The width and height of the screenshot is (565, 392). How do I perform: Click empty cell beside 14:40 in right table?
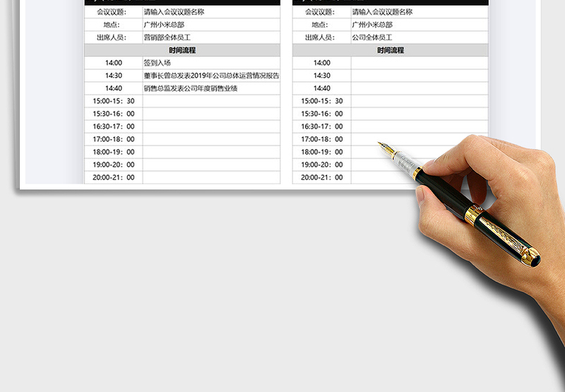point(420,88)
